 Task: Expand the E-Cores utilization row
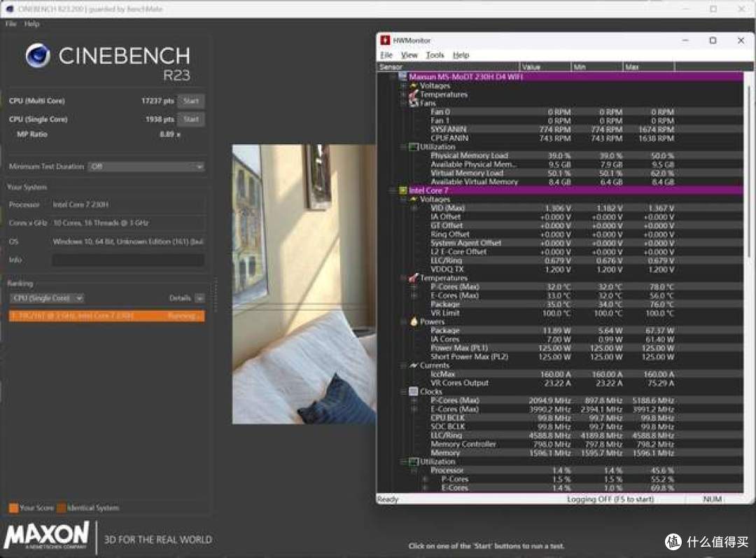pos(425,487)
